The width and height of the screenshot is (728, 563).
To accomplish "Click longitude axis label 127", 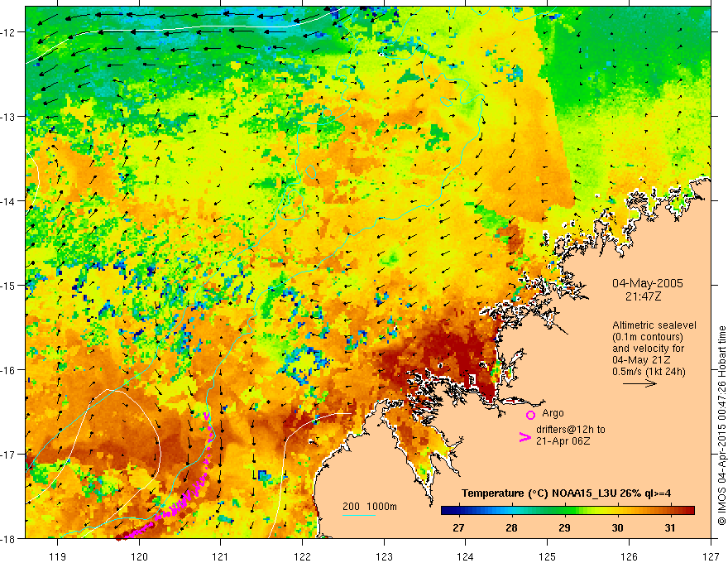I will [x=711, y=556].
